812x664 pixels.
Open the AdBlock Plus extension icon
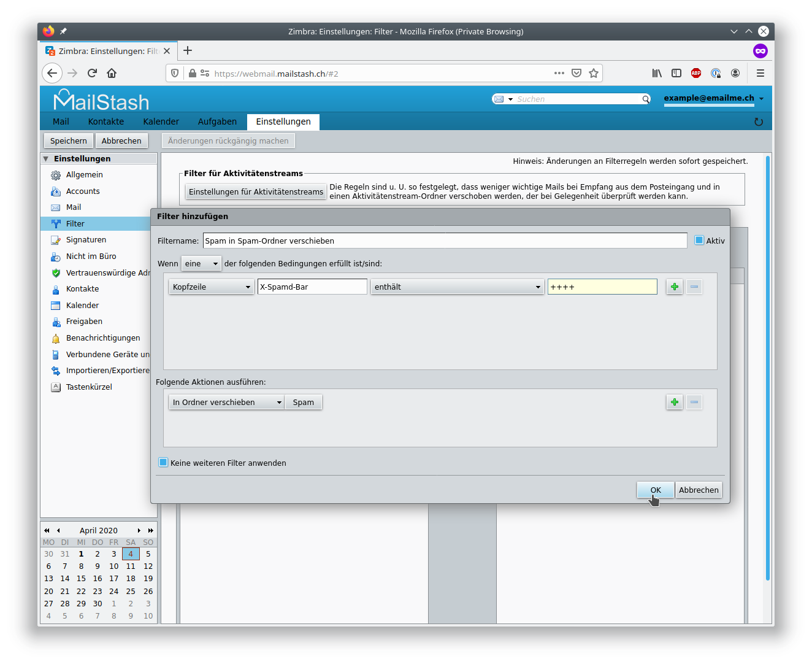(696, 73)
